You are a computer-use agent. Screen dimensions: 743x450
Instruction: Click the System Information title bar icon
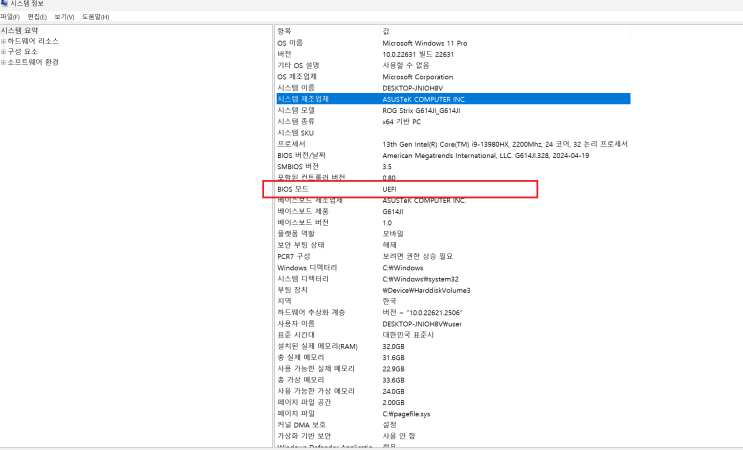click(x=4, y=3)
